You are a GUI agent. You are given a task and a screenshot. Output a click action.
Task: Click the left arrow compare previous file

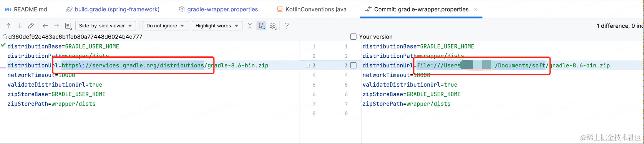tap(45, 26)
